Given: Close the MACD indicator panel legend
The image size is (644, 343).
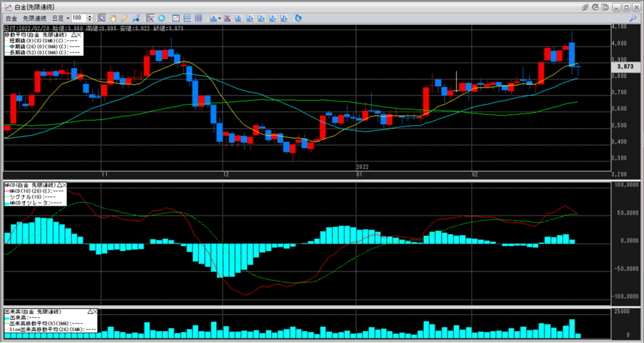Looking at the screenshot, I should [x=64, y=185].
